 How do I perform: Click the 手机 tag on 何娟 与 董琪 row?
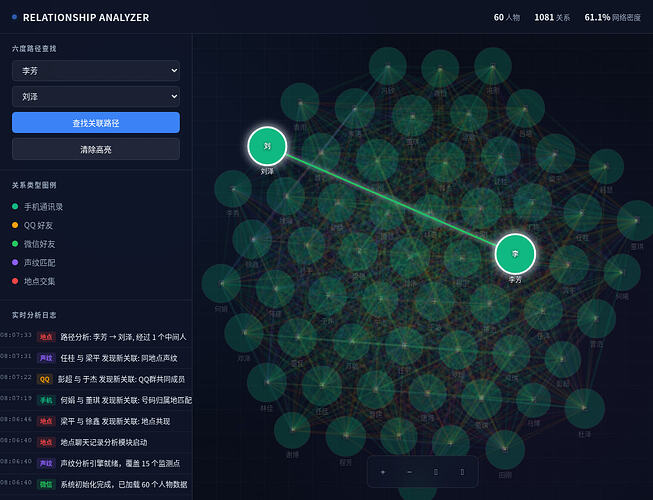pyautogui.click(x=46, y=400)
